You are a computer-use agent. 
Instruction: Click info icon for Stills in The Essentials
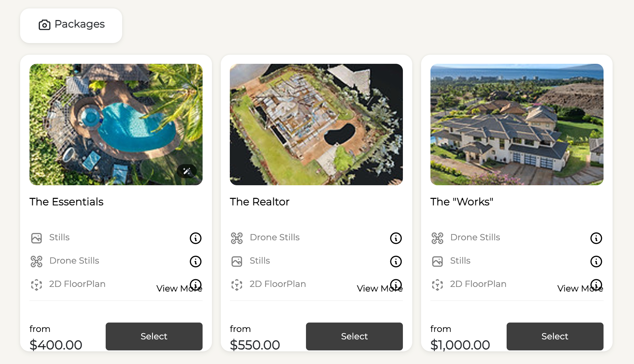point(195,238)
